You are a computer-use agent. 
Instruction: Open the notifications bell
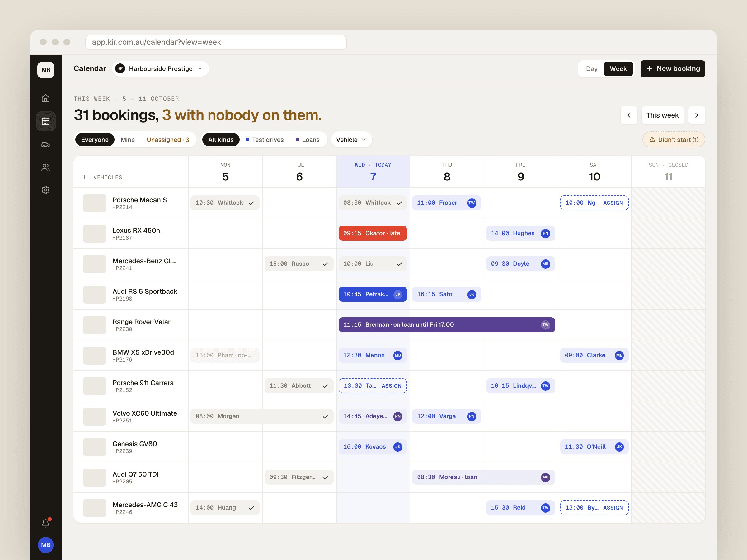tap(45, 523)
